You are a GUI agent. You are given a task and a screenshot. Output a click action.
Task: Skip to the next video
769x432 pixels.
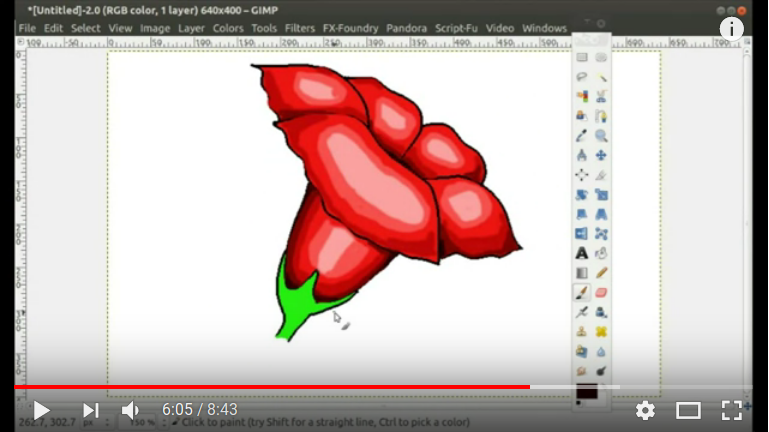pos(90,410)
